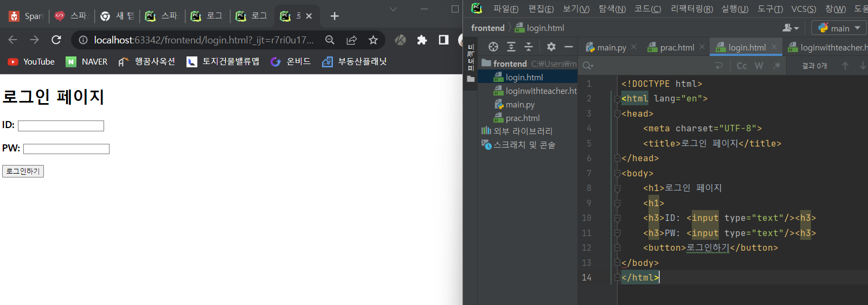The width and height of the screenshot is (868, 305).
Task: Close the main.py editor tab
Action: click(x=634, y=47)
